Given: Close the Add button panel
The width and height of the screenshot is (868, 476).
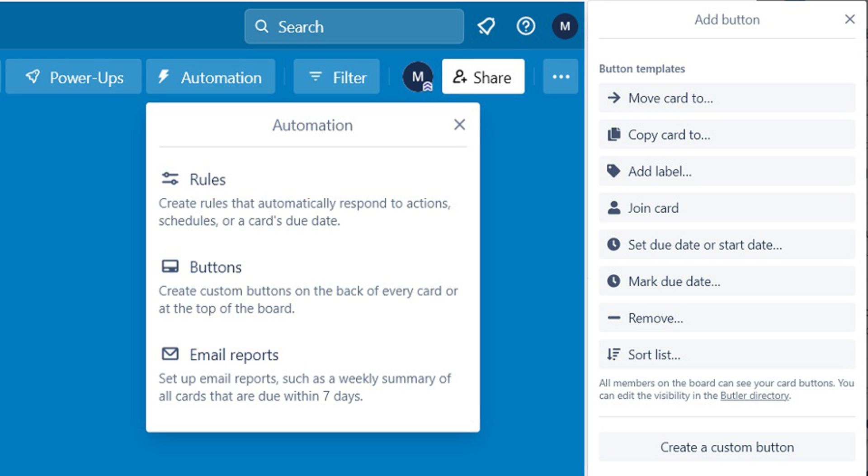Looking at the screenshot, I should click(849, 19).
